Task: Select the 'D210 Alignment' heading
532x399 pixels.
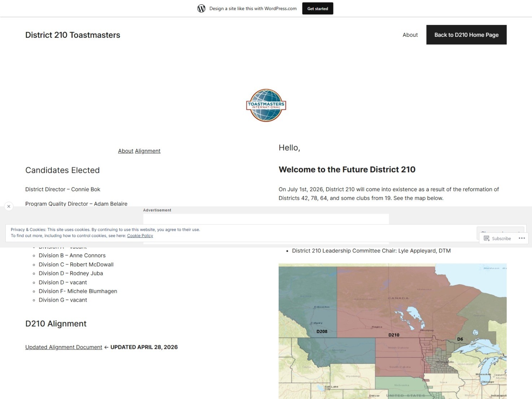Action: (x=56, y=324)
